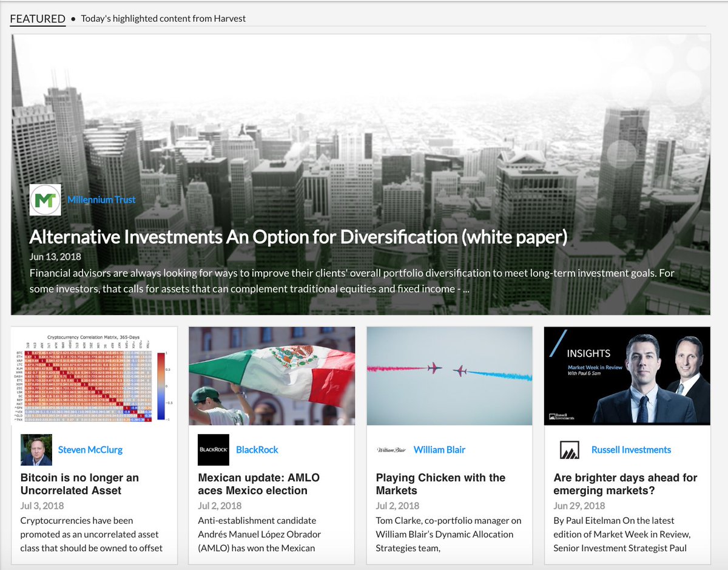Click the 'Financial advisors are always looking' summary
The height and width of the screenshot is (570, 728).
point(352,281)
